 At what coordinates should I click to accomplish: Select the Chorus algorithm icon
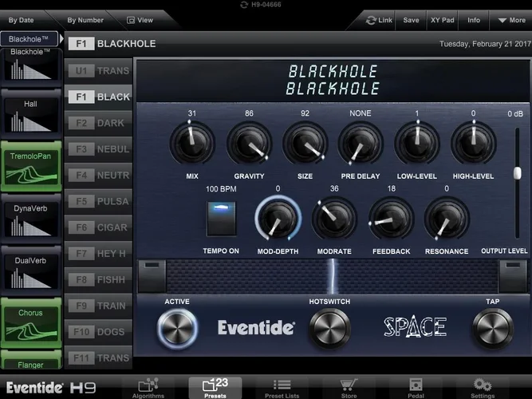[31, 323]
